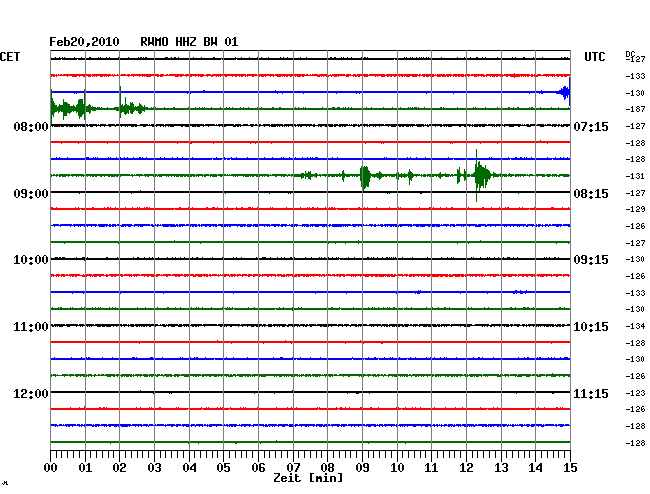Click the DC offset value -131
This screenshot has width=650, height=494.
(x=635, y=176)
